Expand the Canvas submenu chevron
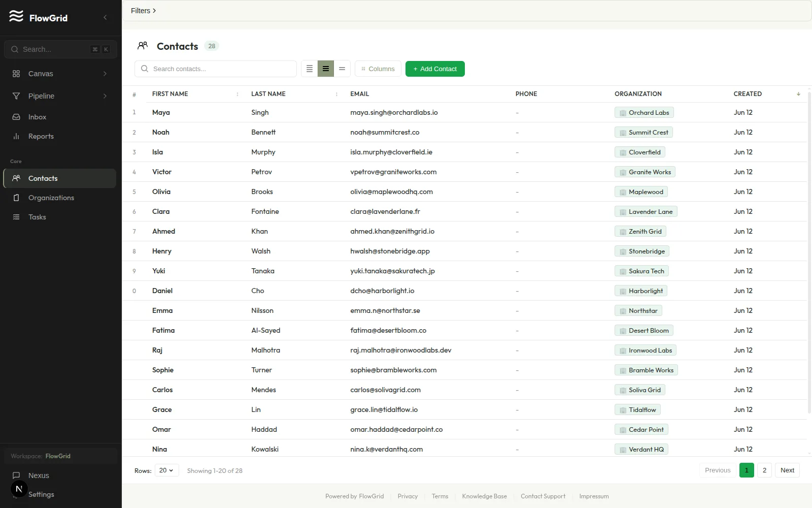Viewport: 812px width, 508px height. tap(105, 74)
